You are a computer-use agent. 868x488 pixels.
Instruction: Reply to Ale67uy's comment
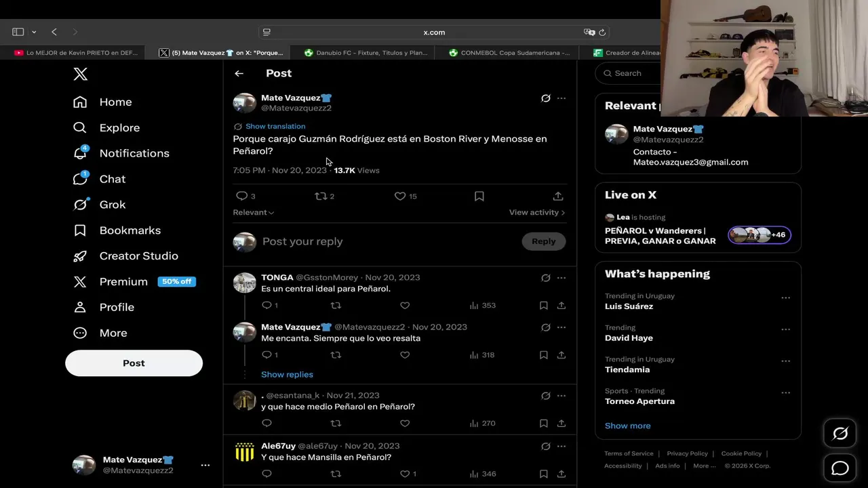click(267, 474)
